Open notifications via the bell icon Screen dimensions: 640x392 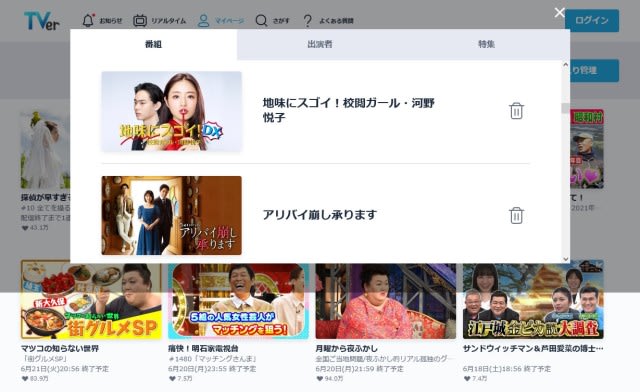(x=88, y=20)
